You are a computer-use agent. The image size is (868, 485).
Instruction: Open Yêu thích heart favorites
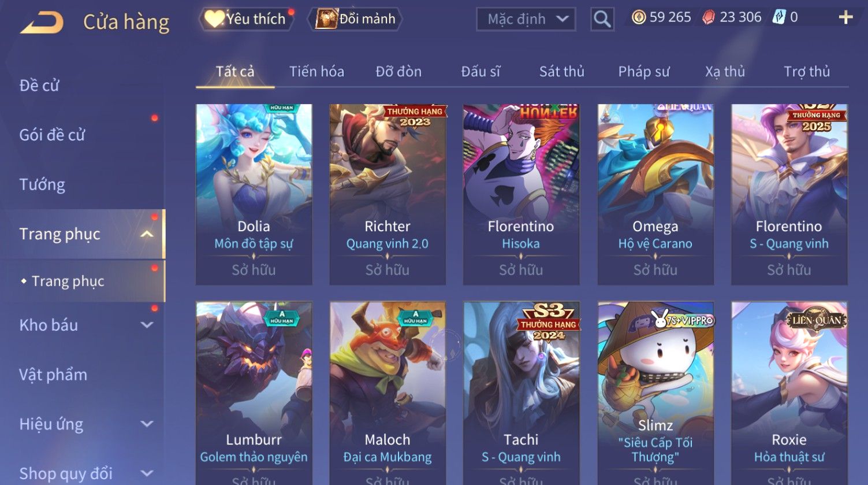point(247,19)
